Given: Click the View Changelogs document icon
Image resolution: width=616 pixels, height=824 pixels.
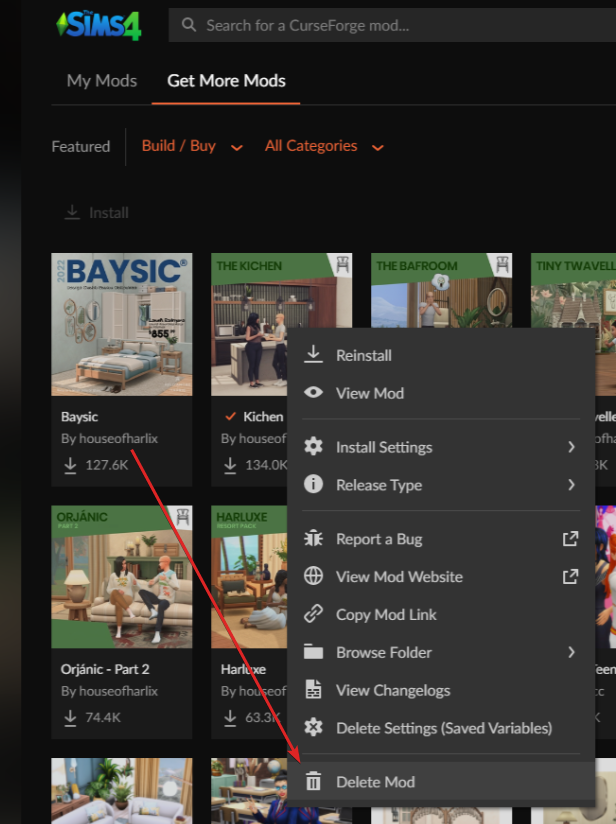Looking at the screenshot, I should coord(314,690).
